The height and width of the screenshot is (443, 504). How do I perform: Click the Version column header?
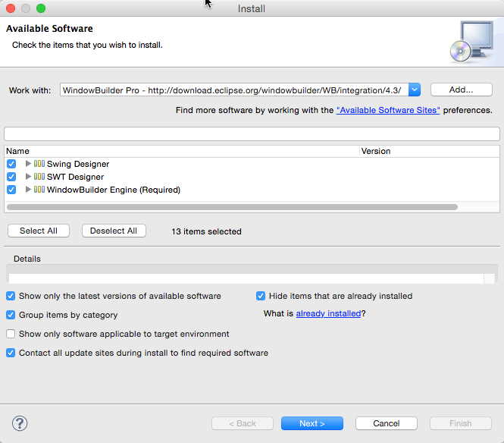(x=430, y=151)
